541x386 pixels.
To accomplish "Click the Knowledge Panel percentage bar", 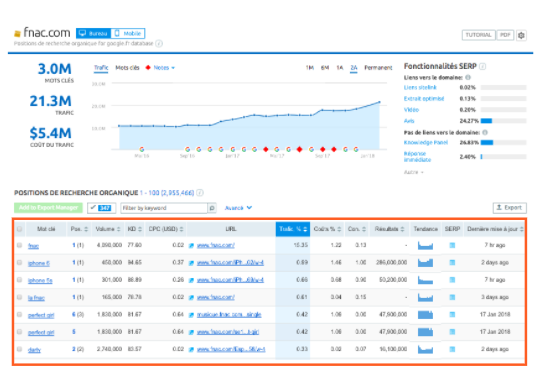I will point(503,142).
